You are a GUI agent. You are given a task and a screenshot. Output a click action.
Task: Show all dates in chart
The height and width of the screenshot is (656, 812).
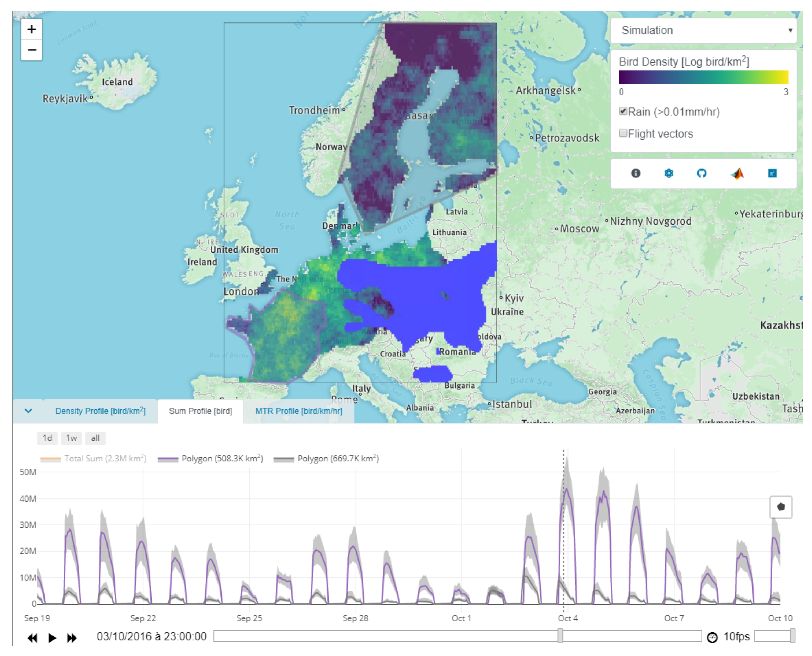[x=95, y=438]
